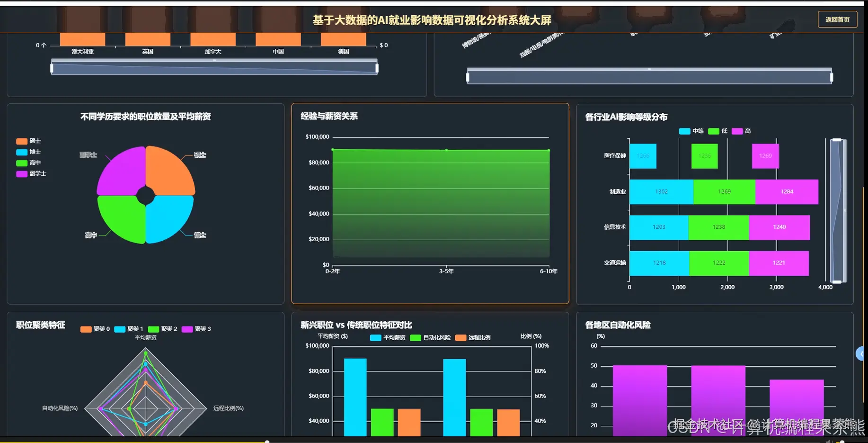Click bottom handle of vertical industry zoom slider

[837, 282]
